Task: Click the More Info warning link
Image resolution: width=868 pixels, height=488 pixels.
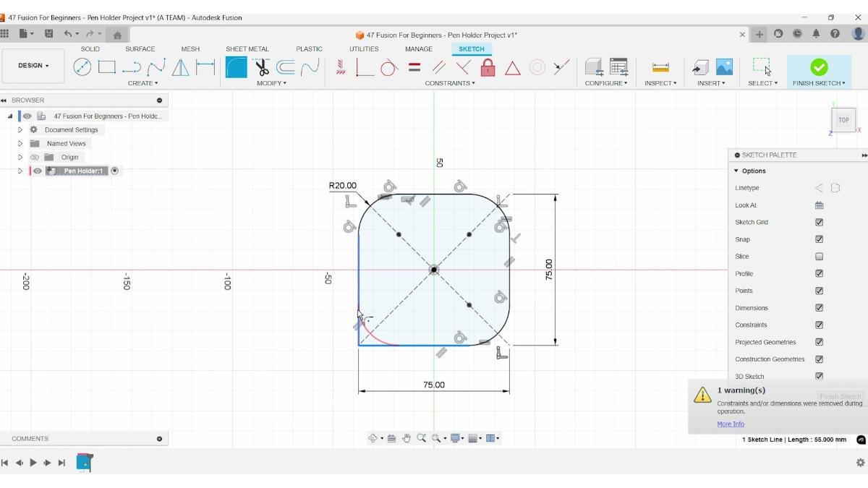Action: pyautogui.click(x=730, y=424)
